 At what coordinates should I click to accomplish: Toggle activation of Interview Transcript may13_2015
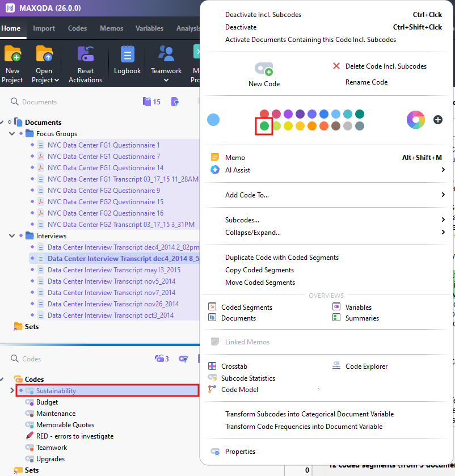pos(32,269)
